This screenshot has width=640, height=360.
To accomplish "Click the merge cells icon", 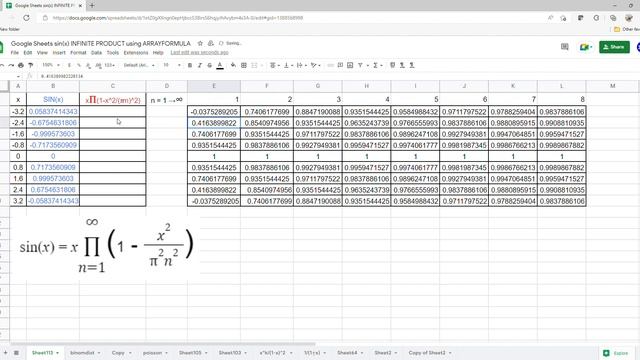I will (x=254, y=65).
